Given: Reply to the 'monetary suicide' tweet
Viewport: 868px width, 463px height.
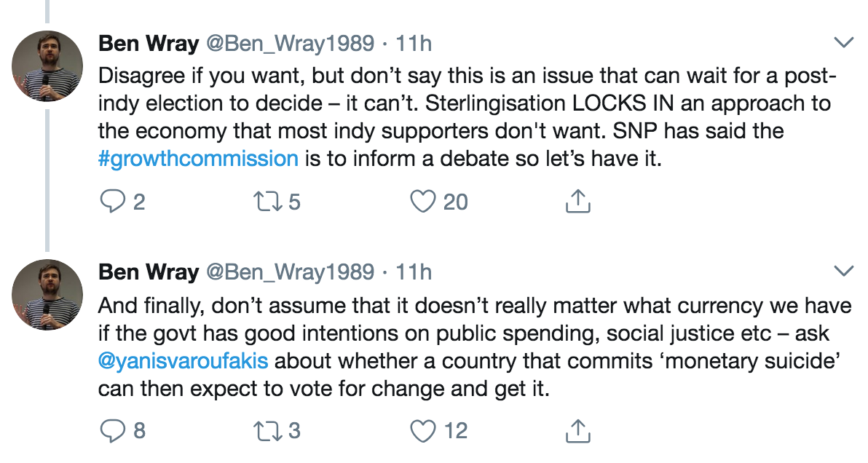Looking at the screenshot, I should (x=111, y=431).
